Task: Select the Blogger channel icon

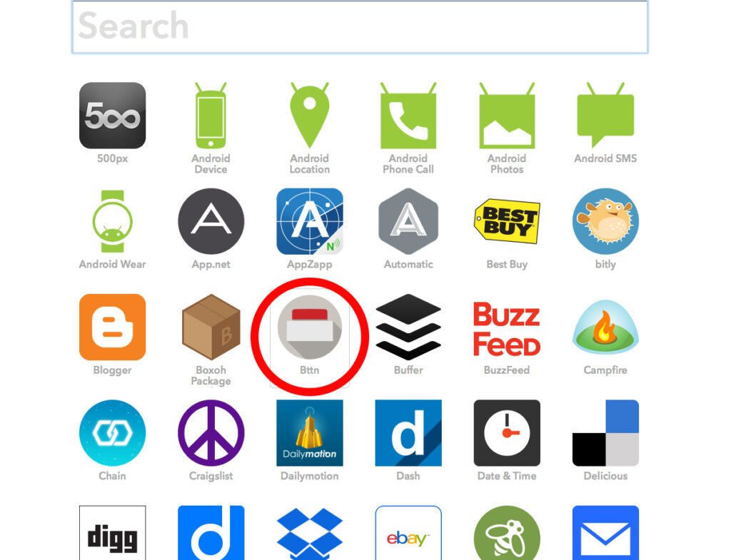Action: (112, 327)
